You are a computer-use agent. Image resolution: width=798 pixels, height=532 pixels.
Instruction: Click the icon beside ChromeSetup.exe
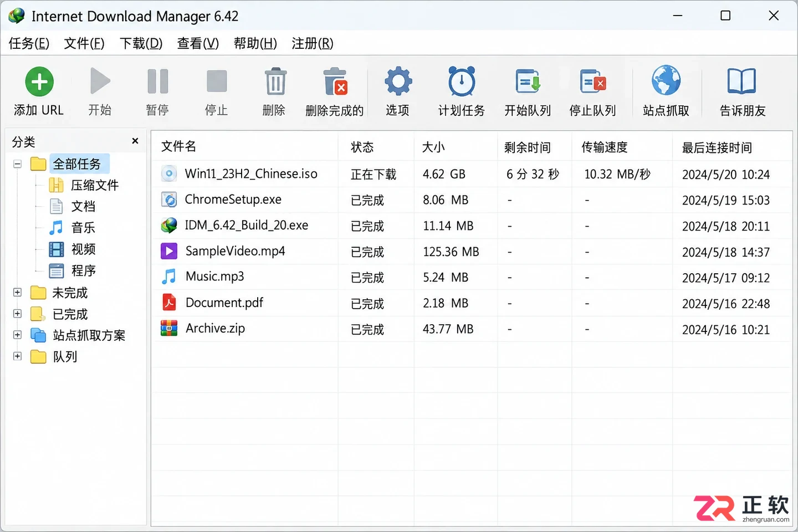pos(169,199)
